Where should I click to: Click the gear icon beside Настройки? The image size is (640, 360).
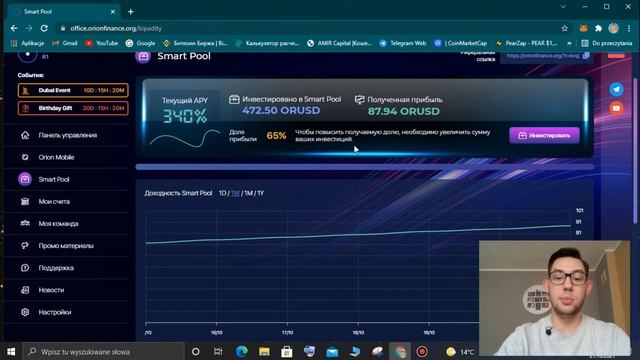[x=25, y=312]
